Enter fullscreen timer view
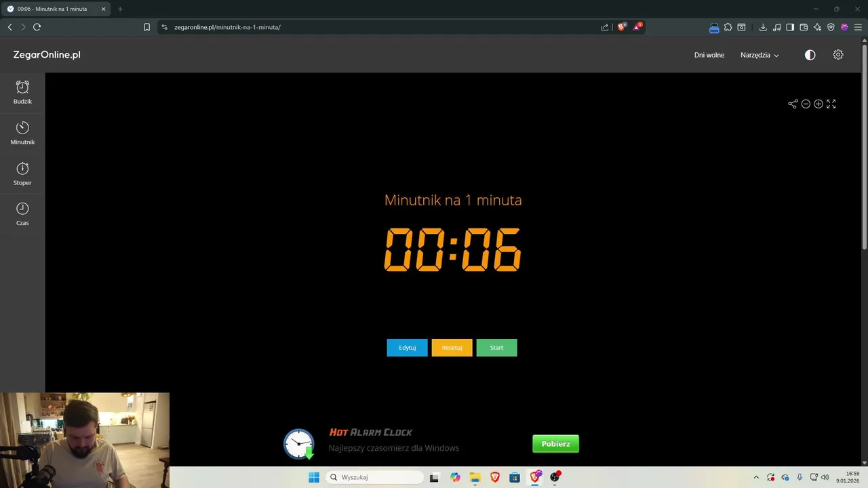The image size is (868, 488). (x=831, y=104)
